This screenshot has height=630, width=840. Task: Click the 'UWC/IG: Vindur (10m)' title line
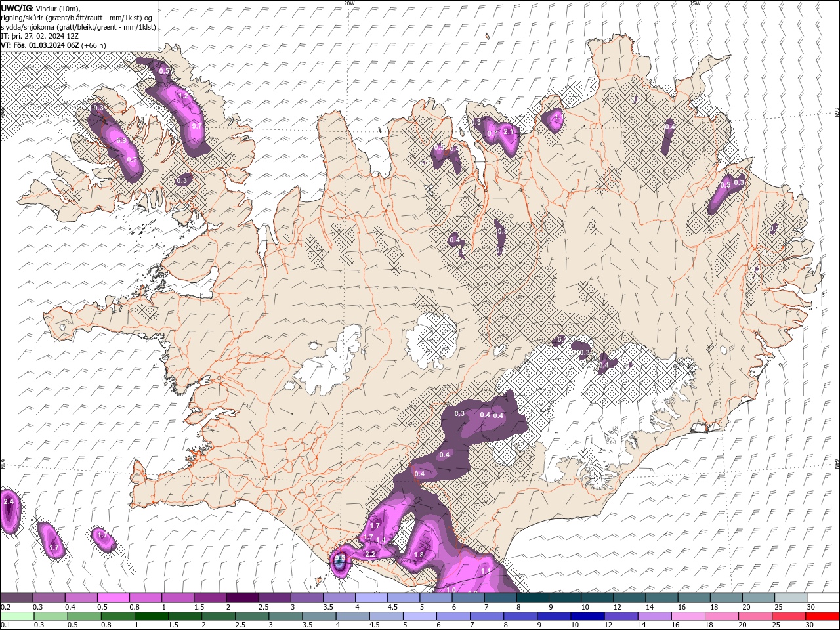(x=41, y=8)
